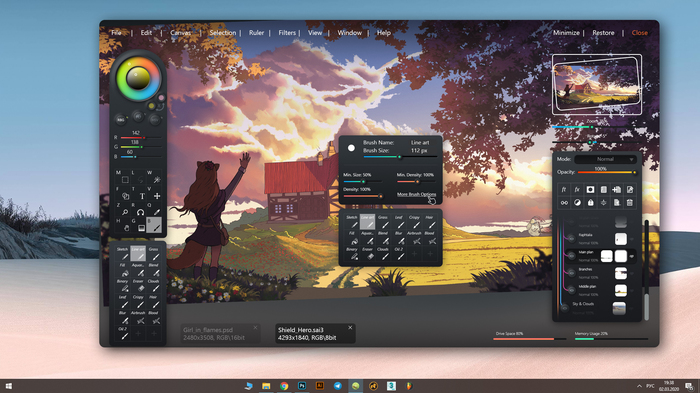Delete layer using the trash icon
Viewport: 700px width, 393px height.
[x=629, y=203]
